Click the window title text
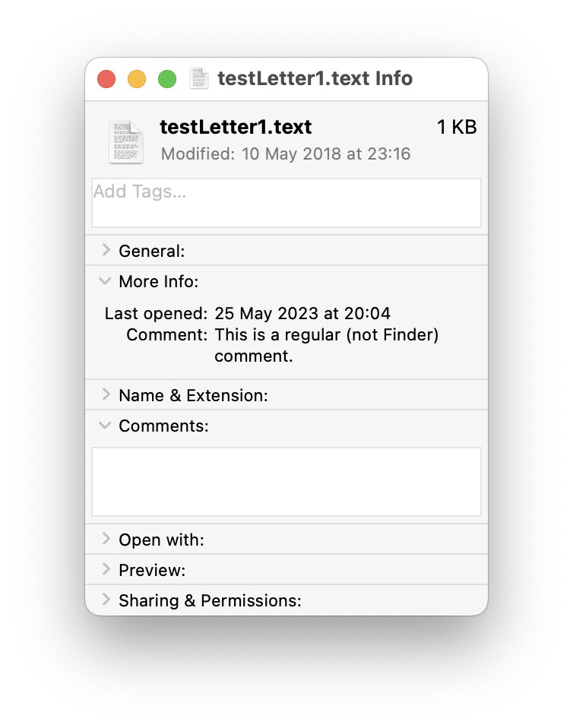 click(315, 78)
